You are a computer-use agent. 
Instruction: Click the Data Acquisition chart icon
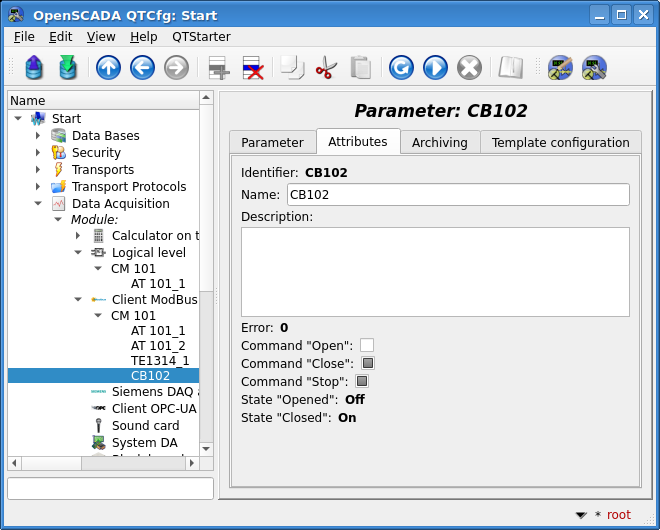(59, 203)
